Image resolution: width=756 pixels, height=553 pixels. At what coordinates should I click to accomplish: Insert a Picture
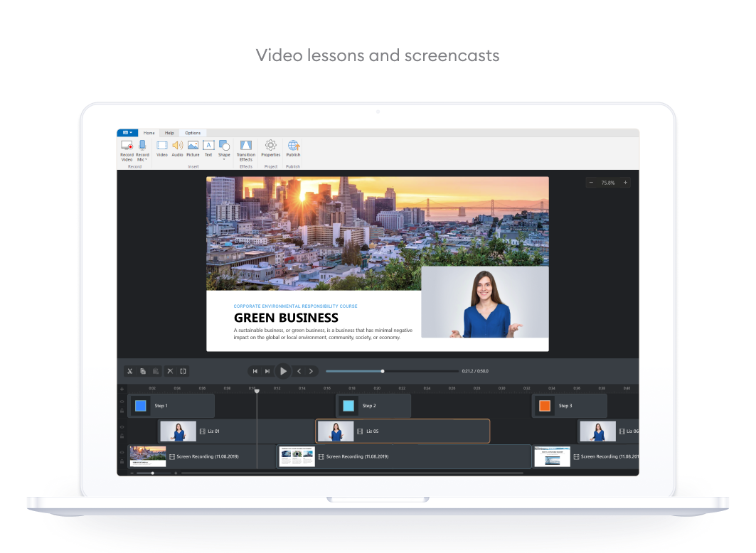point(193,149)
